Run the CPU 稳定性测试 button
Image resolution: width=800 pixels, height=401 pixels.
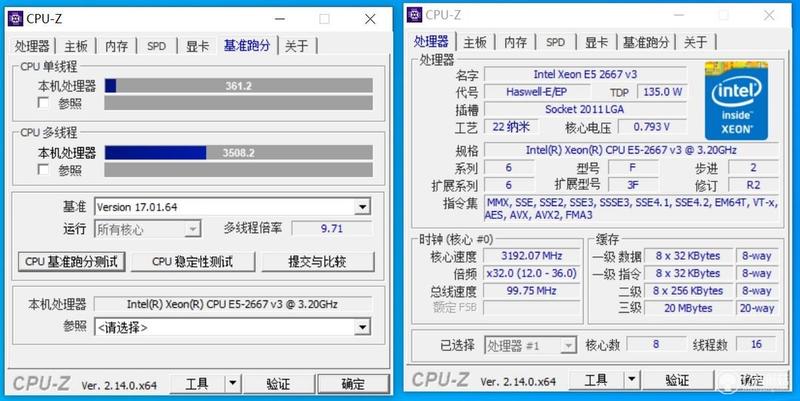(193, 262)
